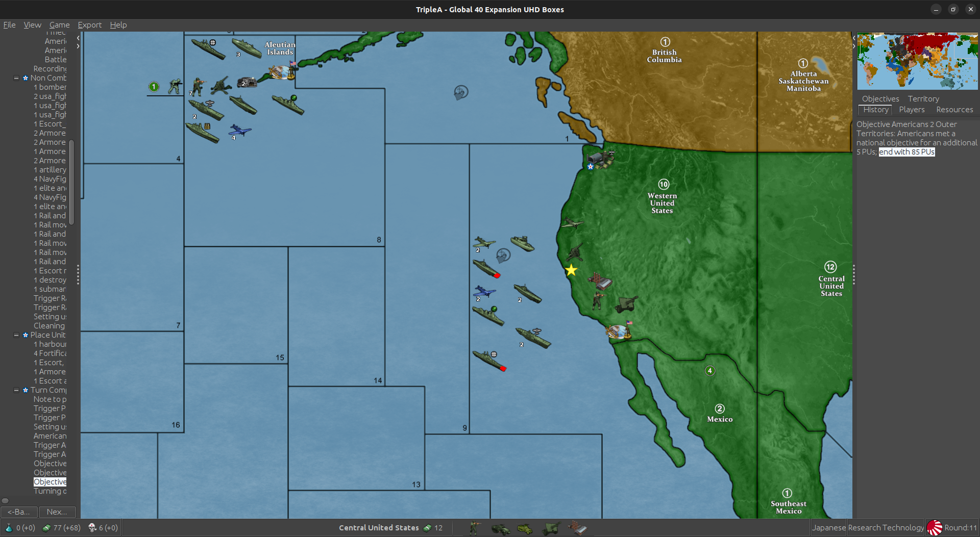Open the Resources tab
The width and height of the screenshot is (980, 537).
954,110
